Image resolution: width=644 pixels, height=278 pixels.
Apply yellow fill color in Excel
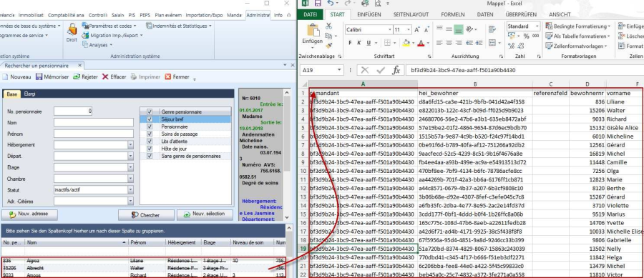click(406, 43)
